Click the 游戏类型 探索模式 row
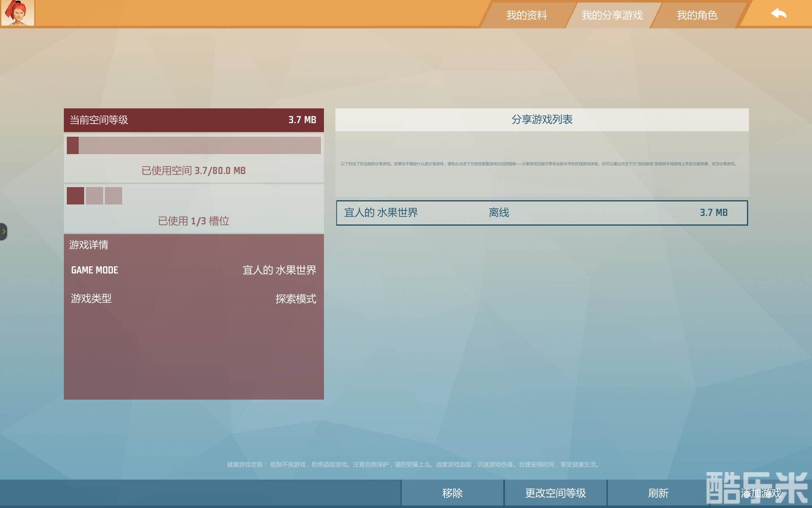The image size is (812, 508). coord(194,299)
